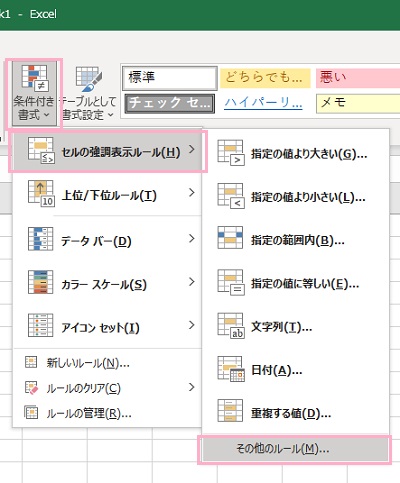400x483 pixels.
Task: Open the 条件付き書式 conditional formatting button
Action: pyautogui.click(x=34, y=93)
